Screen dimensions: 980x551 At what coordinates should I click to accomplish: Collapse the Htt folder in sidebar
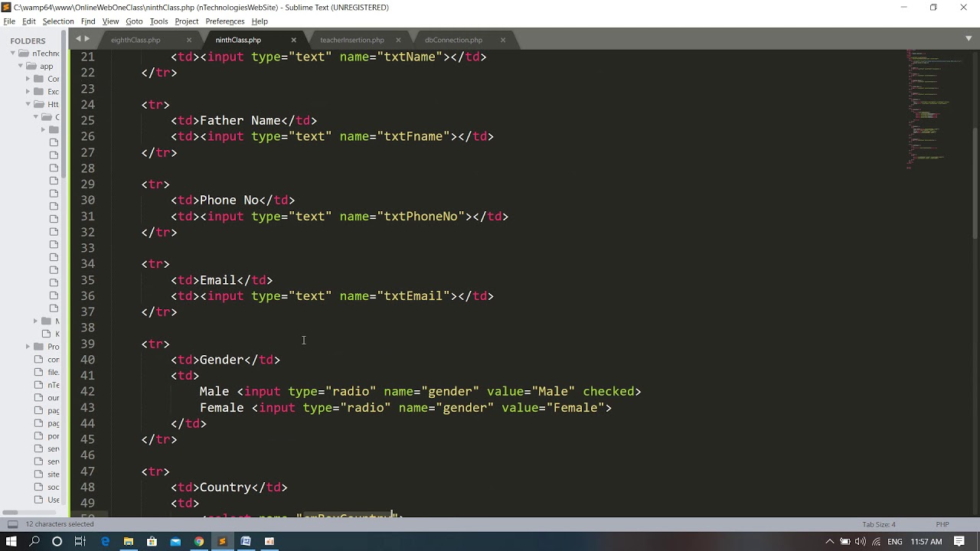(x=28, y=104)
